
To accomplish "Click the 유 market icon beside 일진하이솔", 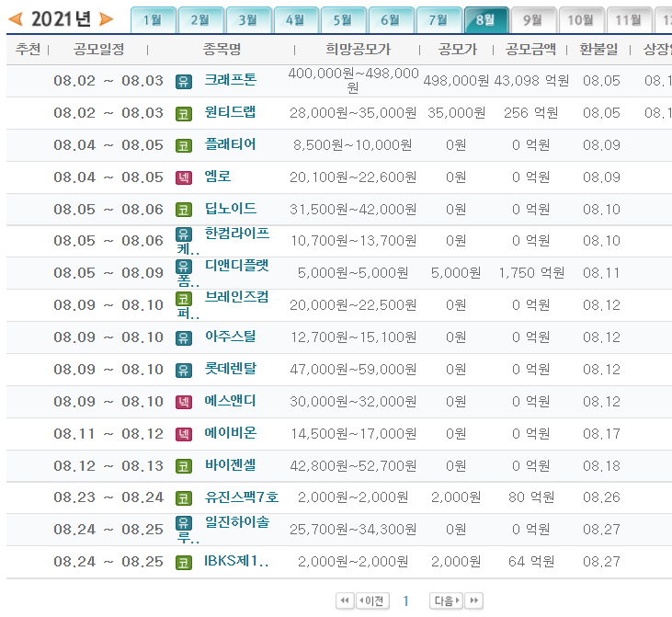I will pos(184,523).
